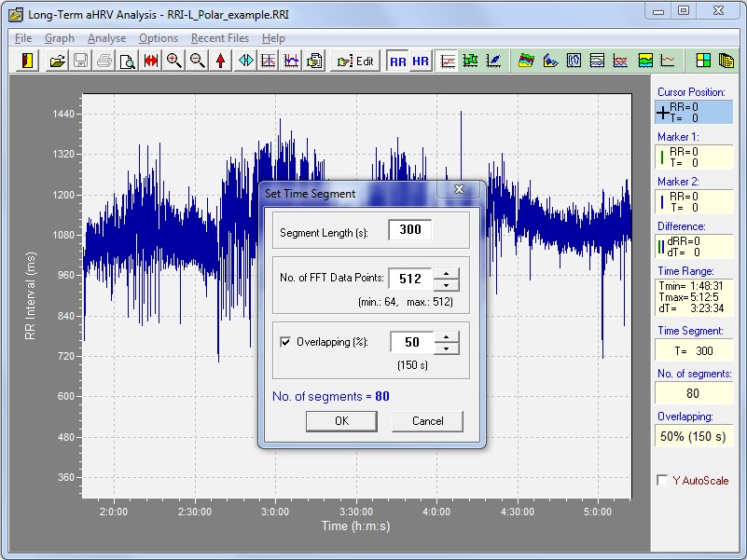747x560 pixels.
Task: Enable the Y AutoScale checkbox
Action: coord(662,481)
